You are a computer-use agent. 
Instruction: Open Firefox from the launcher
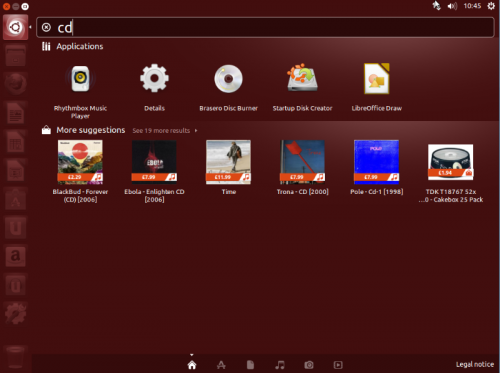pos(15,84)
